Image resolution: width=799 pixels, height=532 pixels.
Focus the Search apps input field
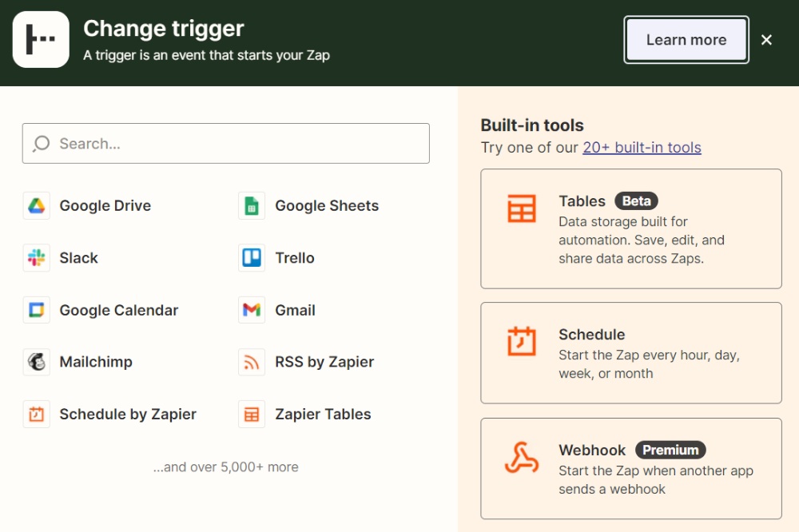tap(226, 144)
